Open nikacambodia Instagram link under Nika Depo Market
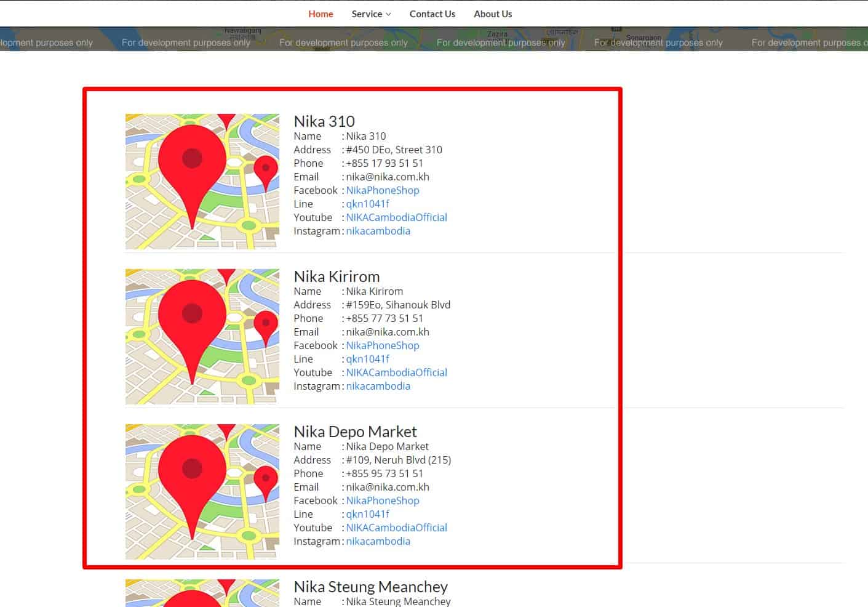The height and width of the screenshot is (607, 868). pos(378,541)
